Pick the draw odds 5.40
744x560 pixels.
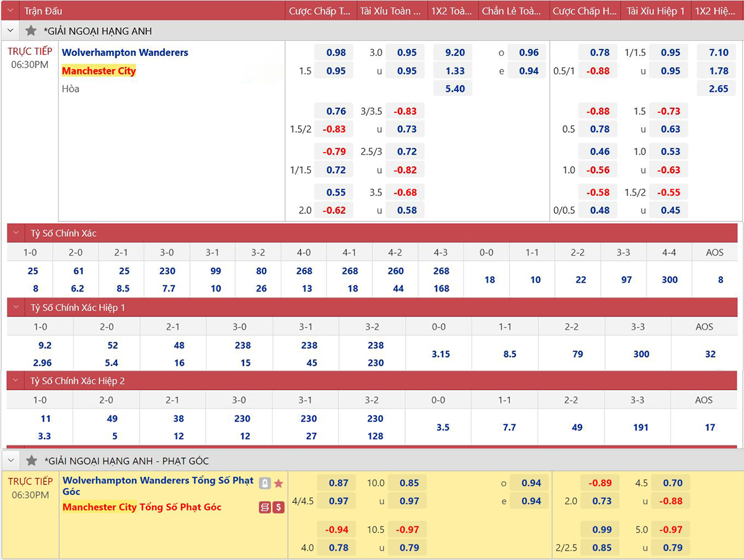click(454, 89)
